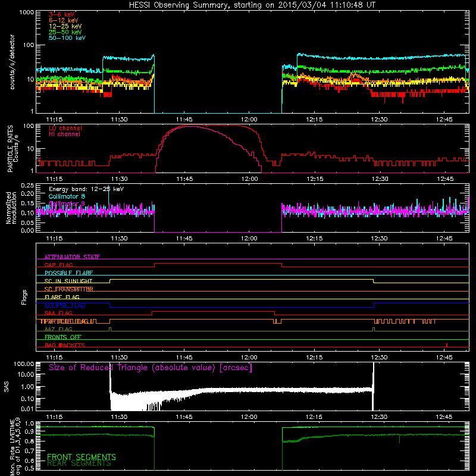476x476 pixels.
Task: Click the PARTICLE FLAG label
Action: coord(68,321)
